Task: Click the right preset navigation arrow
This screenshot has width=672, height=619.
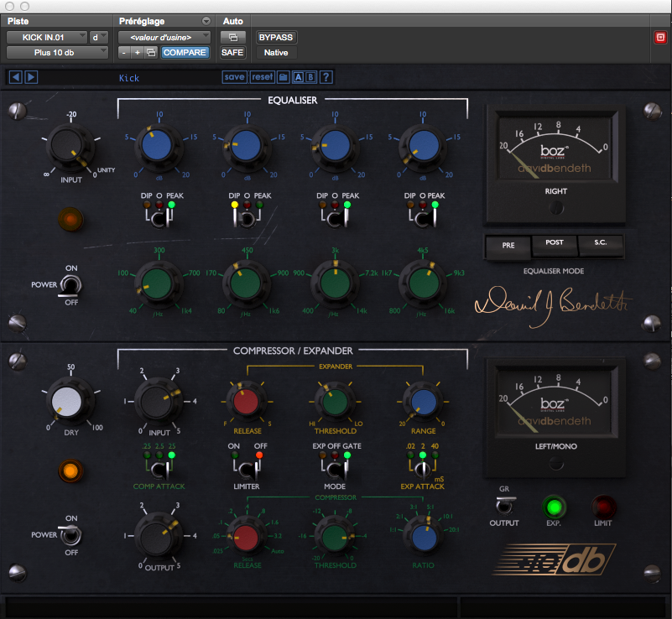Action: point(32,76)
